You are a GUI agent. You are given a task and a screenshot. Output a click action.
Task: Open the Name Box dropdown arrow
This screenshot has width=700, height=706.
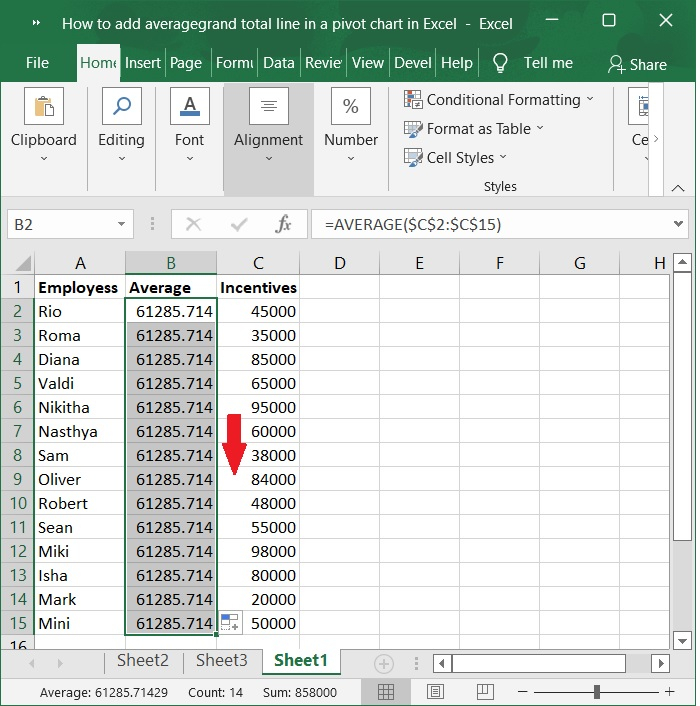[x=122, y=225]
